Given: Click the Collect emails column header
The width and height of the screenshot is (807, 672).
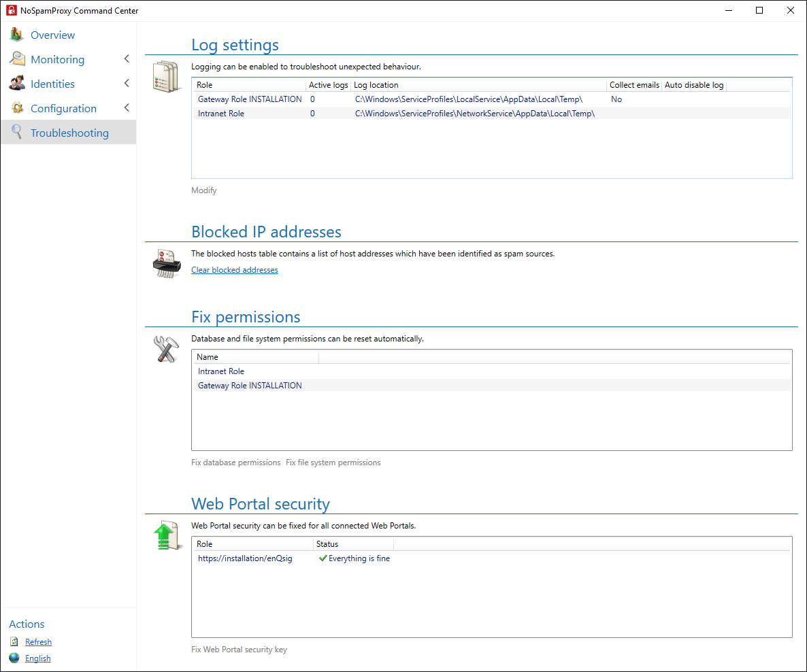Looking at the screenshot, I should tap(634, 85).
